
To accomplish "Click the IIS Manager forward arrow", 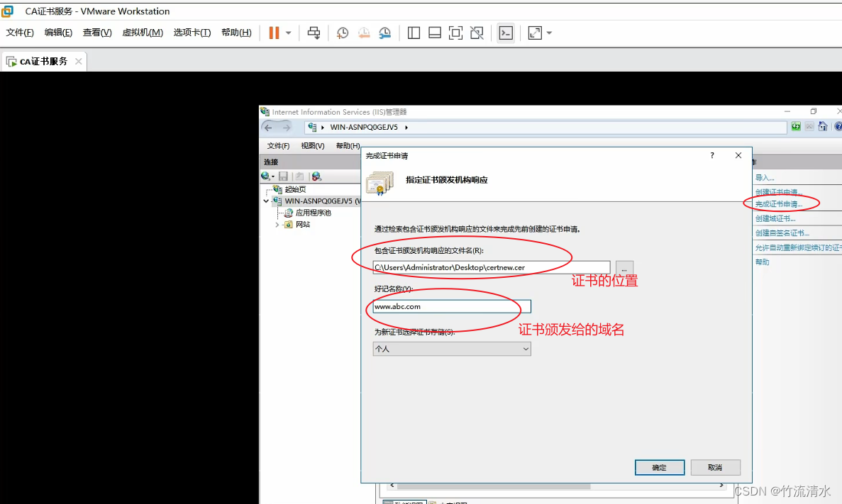I will click(x=286, y=128).
